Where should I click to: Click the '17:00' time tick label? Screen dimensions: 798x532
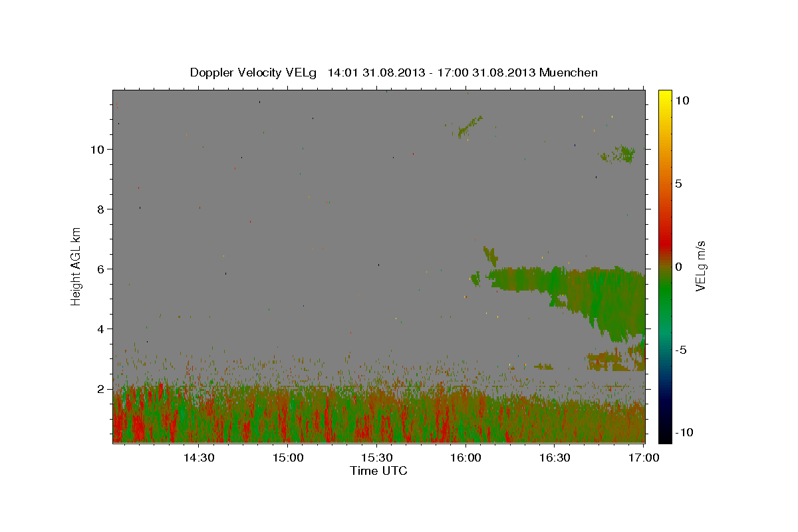pyautogui.click(x=644, y=458)
